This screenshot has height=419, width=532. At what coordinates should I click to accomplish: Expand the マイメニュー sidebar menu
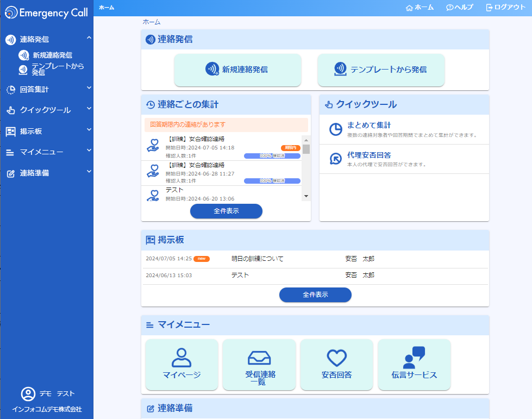89,151
